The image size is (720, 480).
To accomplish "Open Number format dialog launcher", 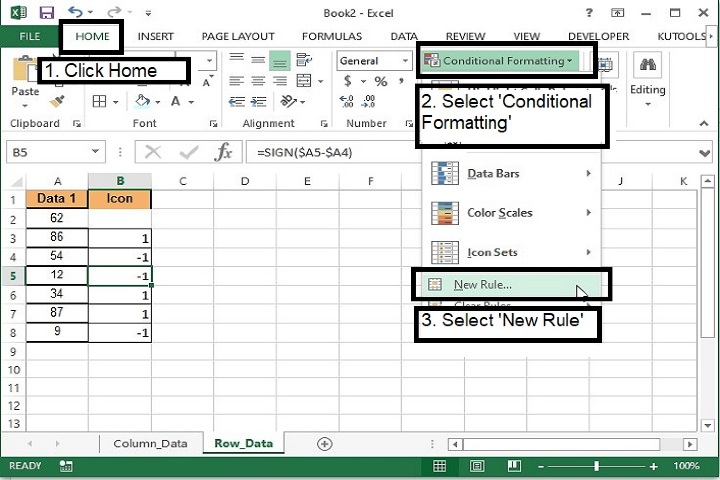I will tap(408, 124).
